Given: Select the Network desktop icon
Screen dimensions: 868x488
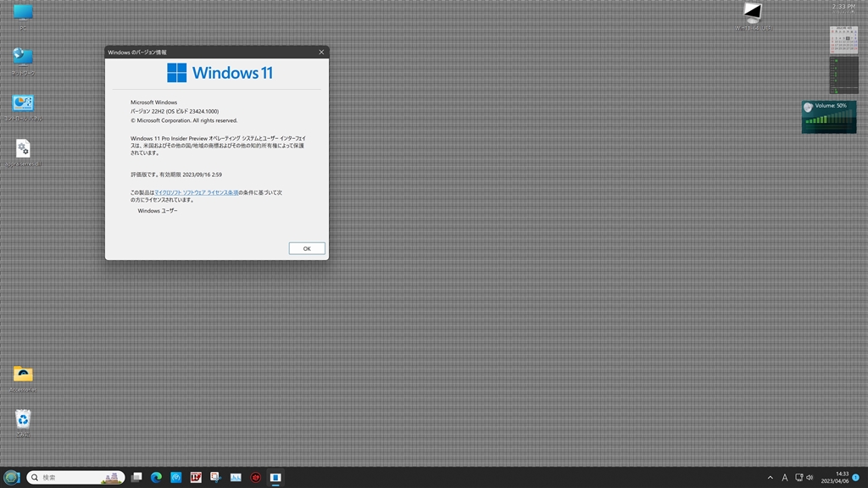Looking at the screenshot, I should point(23,61).
